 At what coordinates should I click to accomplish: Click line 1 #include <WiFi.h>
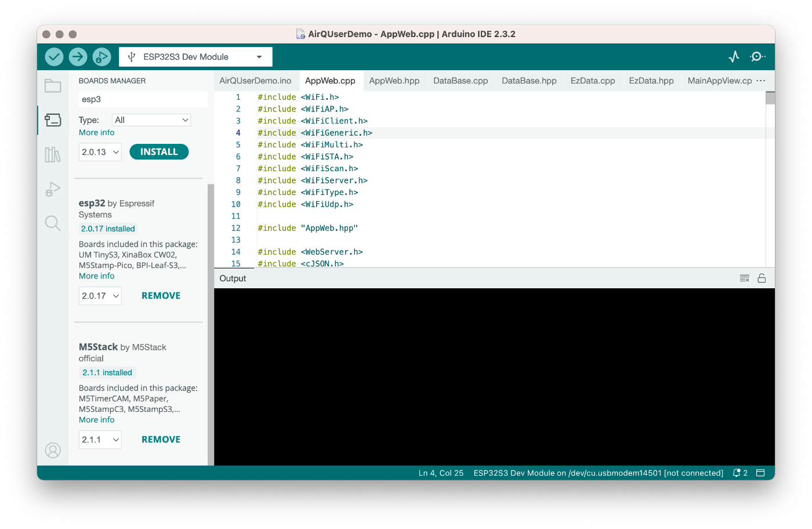click(298, 97)
